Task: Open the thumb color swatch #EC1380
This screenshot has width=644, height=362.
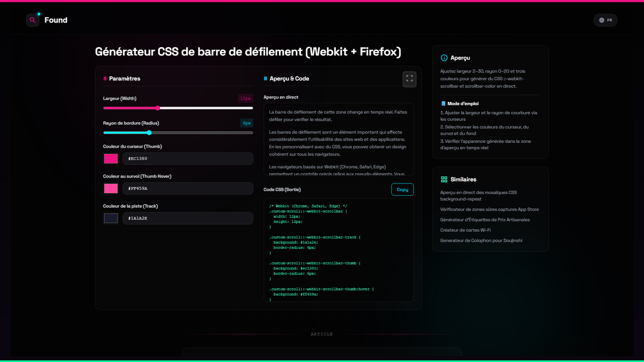Action: click(x=111, y=159)
